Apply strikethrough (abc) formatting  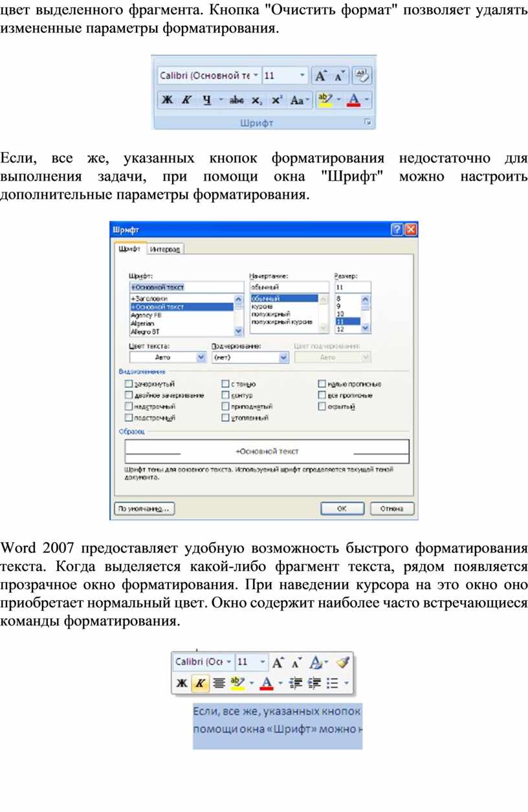tap(237, 100)
